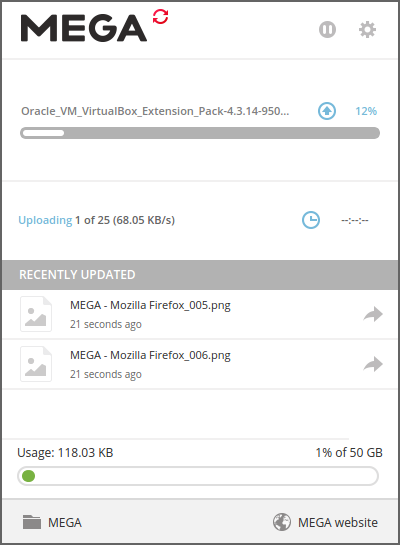Click the globe icon at bottom
This screenshot has height=545, width=400.
tap(281, 522)
